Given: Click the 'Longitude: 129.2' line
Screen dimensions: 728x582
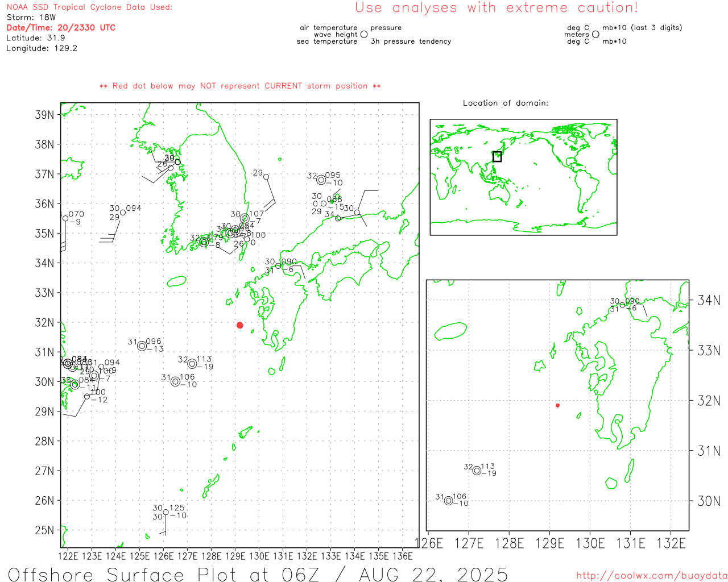Looking at the screenshot, I should point(42,48).
